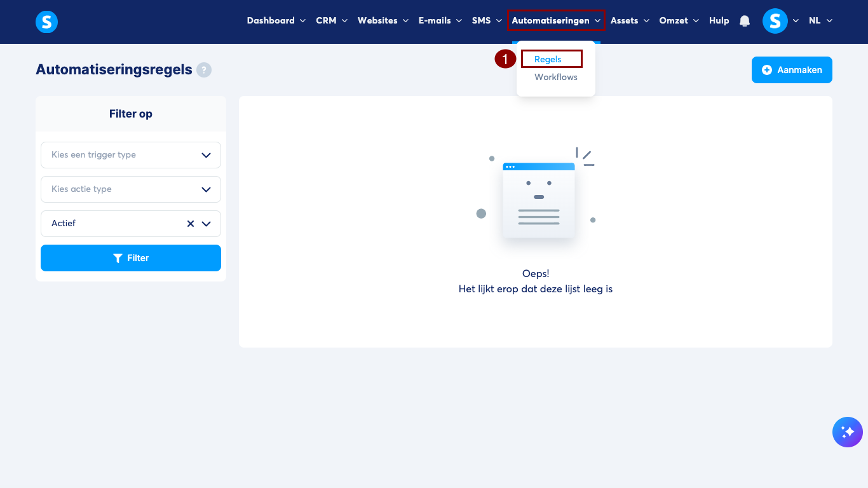Viewport: 868px width, 488px height.
Task: Open the user profile avatar
Action: (775, 21)
